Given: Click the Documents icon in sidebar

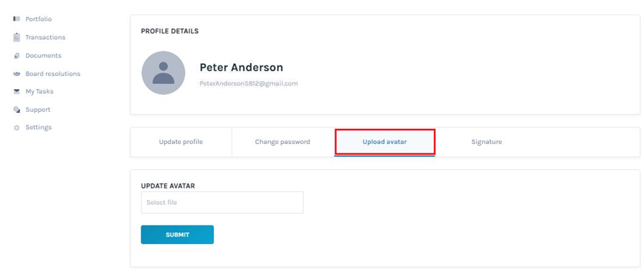Looking at the screenshot, I should (x=17, y=55).
